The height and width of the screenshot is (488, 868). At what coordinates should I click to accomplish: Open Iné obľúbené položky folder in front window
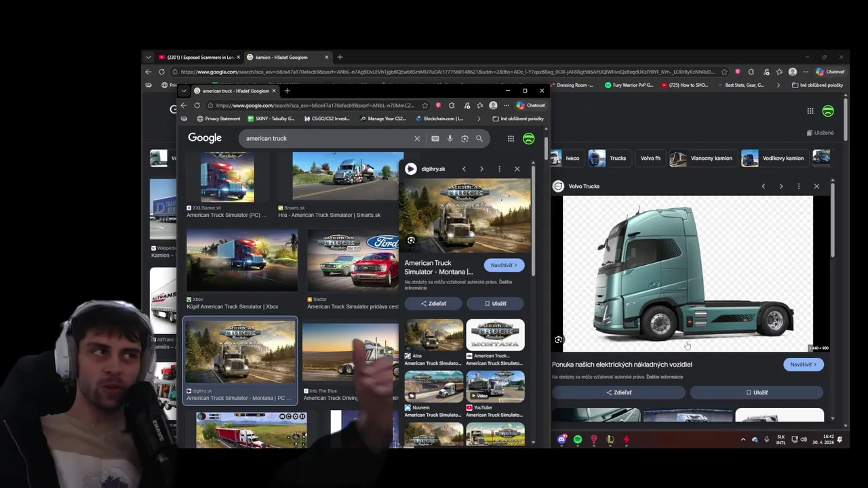pos(518,119)
